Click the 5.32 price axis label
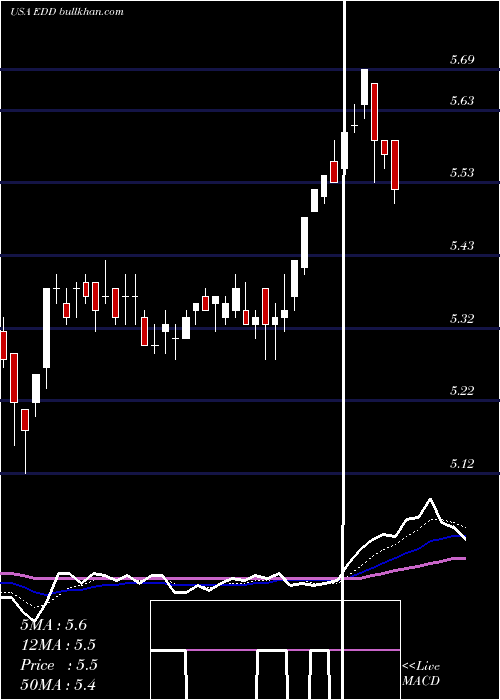 (x=462, y=318)
